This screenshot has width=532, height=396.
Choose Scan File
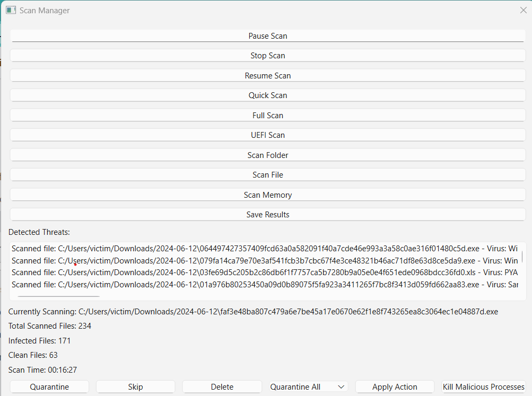click(267, 174)
